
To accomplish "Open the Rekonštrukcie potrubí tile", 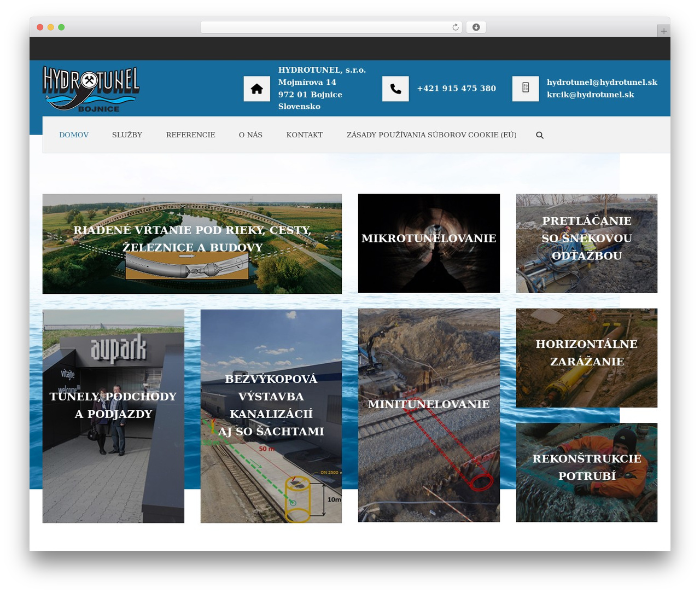I will point(587,472).
